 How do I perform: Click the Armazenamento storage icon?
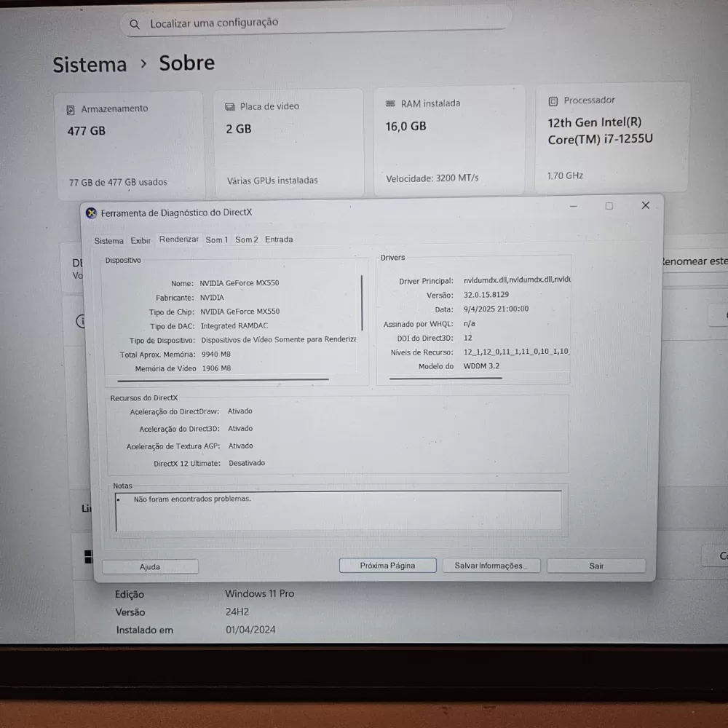[70, 108]
